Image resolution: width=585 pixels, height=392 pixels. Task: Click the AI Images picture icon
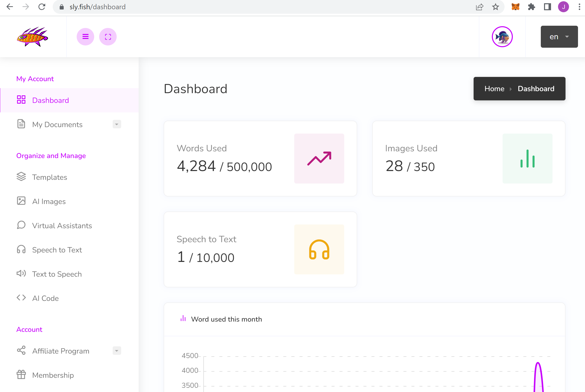21,201
